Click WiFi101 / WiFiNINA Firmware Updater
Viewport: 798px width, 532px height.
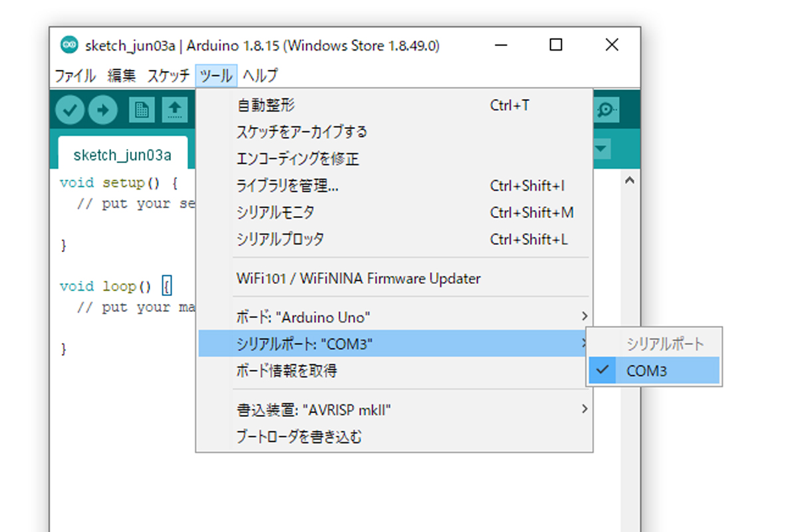[x=358, y=279]
